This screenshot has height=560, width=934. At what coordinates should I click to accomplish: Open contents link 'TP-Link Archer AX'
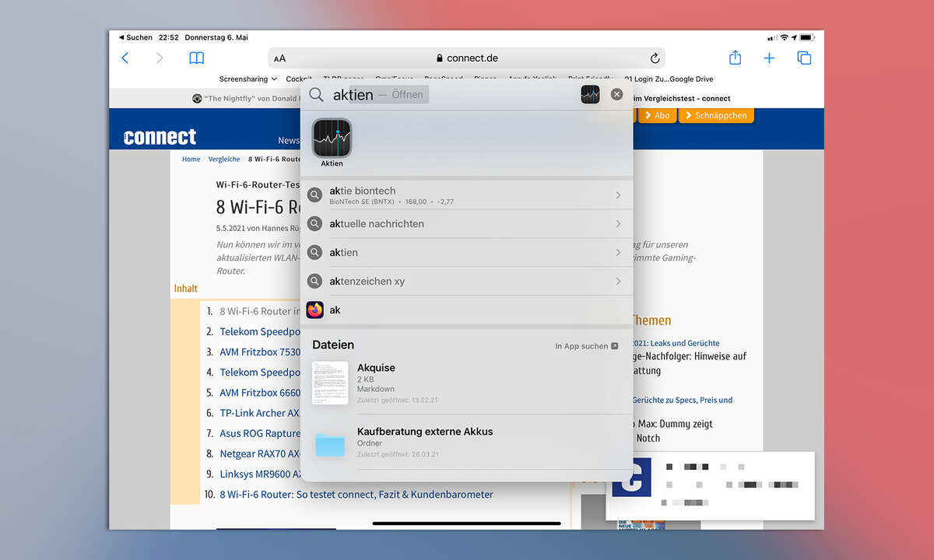(260, 413)
